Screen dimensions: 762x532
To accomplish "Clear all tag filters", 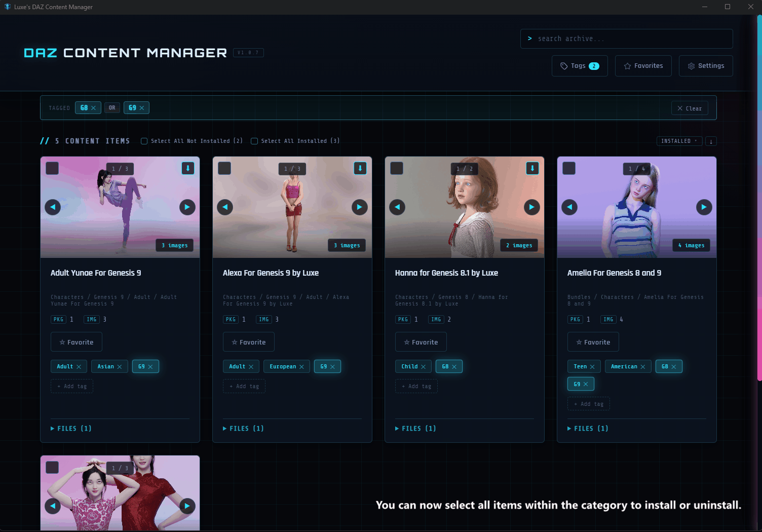I will coord(690,108).
